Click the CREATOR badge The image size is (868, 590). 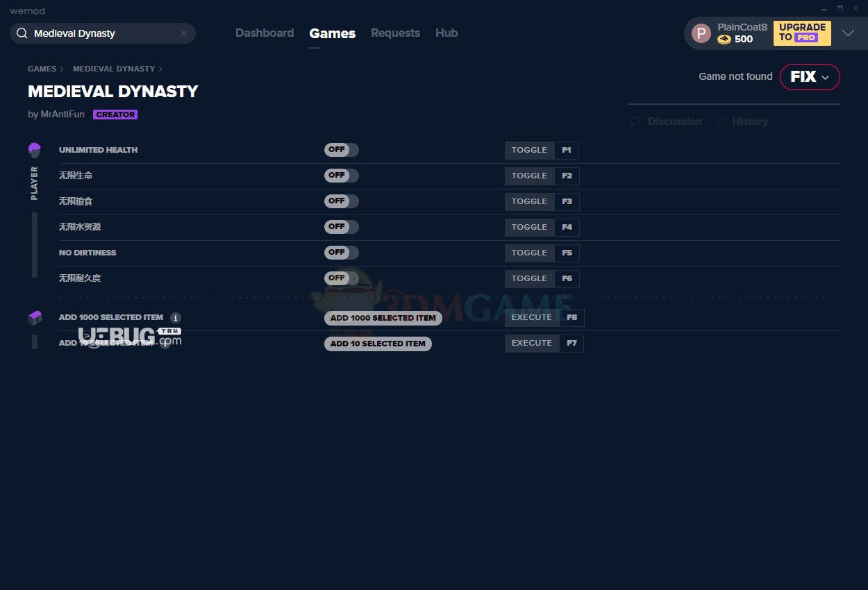115,115
